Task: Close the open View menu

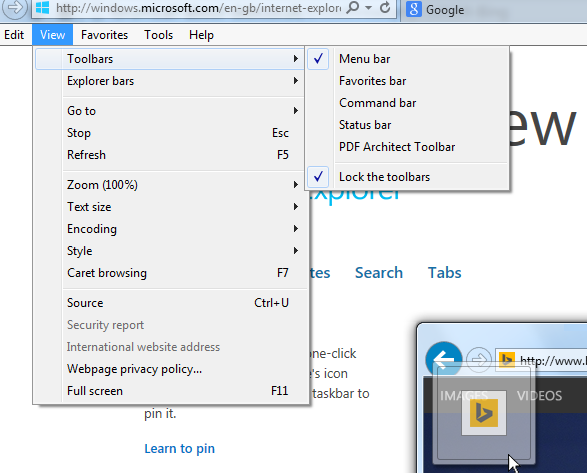Action: pyautogui.click(x=52, y=35)
